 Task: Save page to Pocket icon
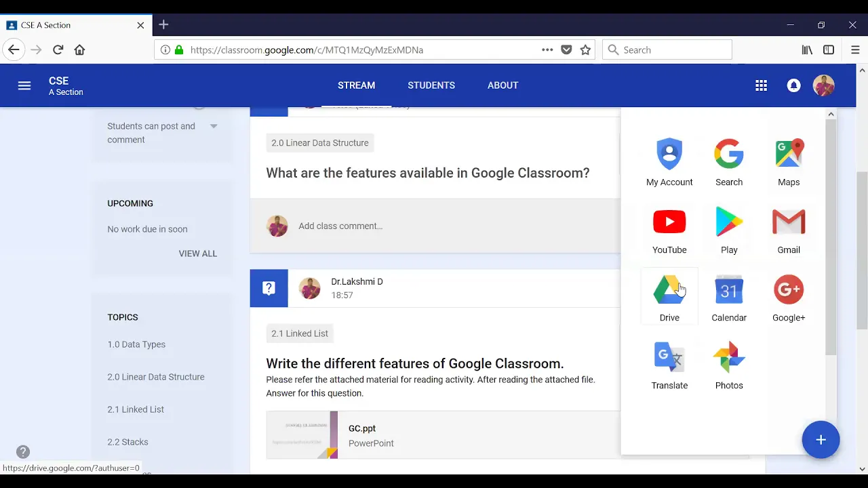tap(566, 49)
